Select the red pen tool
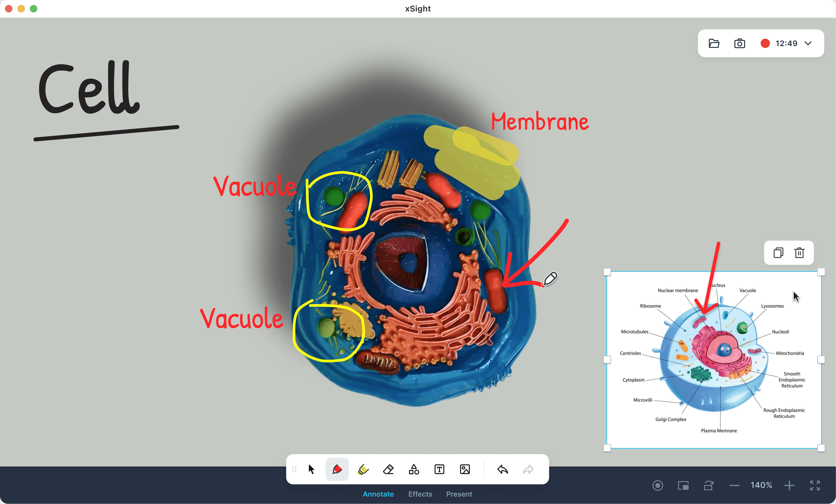The height and width of the screenshot is (504, 836). point(337,470)
